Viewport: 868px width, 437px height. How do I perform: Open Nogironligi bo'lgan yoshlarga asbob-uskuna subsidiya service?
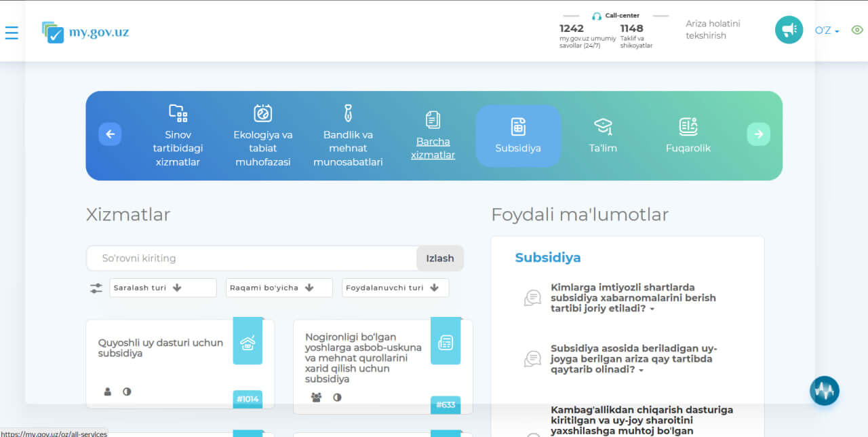point(363,358)
